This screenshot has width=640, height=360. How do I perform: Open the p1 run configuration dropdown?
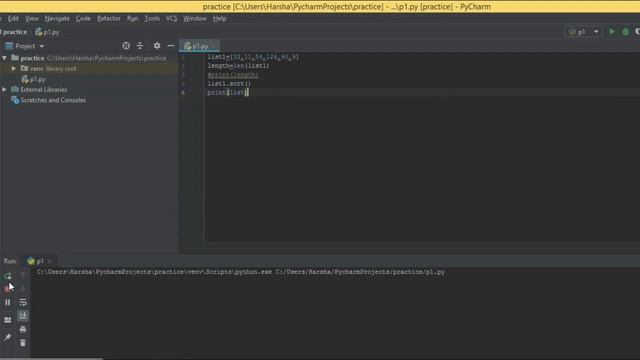tap(584, 32)
